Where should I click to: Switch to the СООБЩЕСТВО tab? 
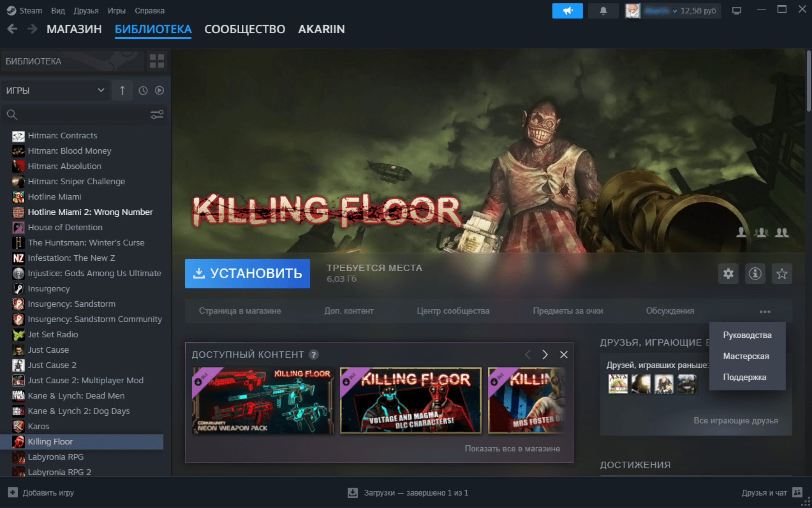pyautogui.click(x=245, y=29)
